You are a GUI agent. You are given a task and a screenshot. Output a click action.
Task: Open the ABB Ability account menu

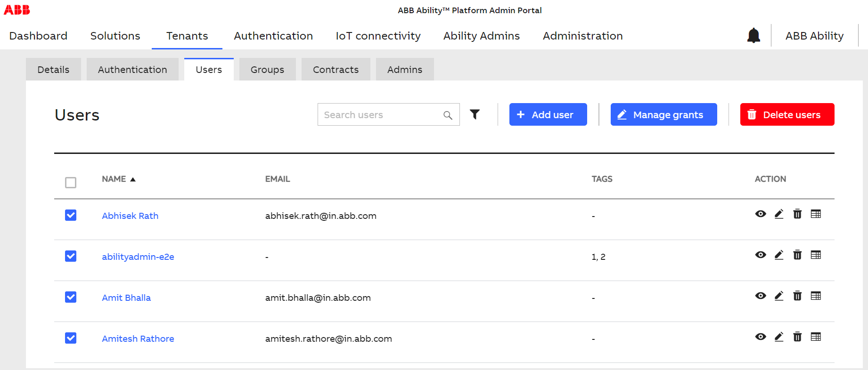coord(814,36)
